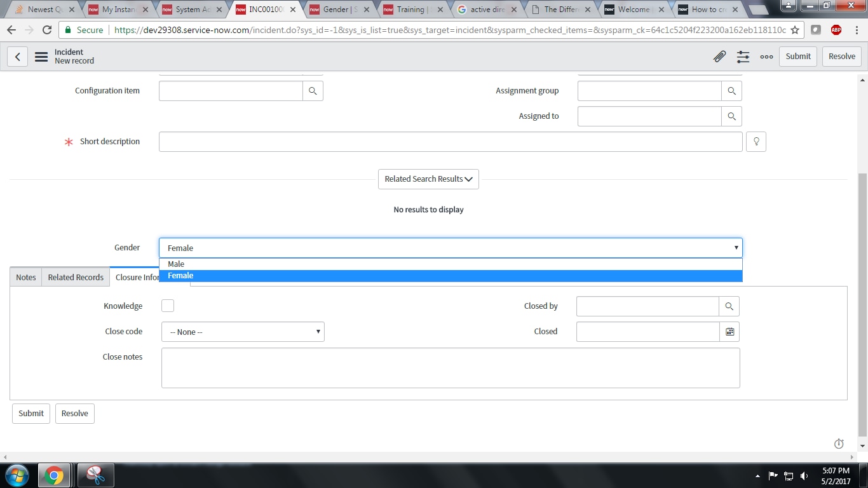Click the attachment paperclip icon
The height and width of the screenshot is (488, 868).
(x=719, y=57)
